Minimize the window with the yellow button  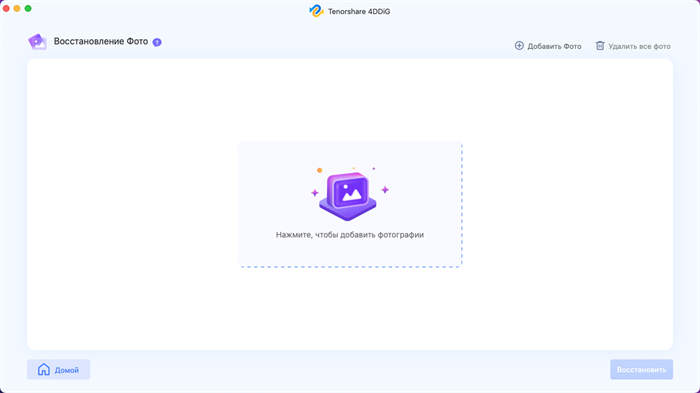17,8
